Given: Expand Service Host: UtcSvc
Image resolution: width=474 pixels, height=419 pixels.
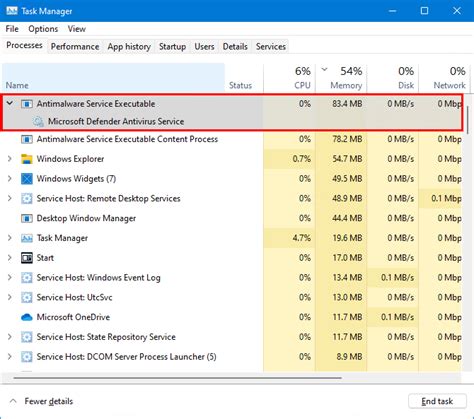Looking at the screenshot, I should (10, 297).
